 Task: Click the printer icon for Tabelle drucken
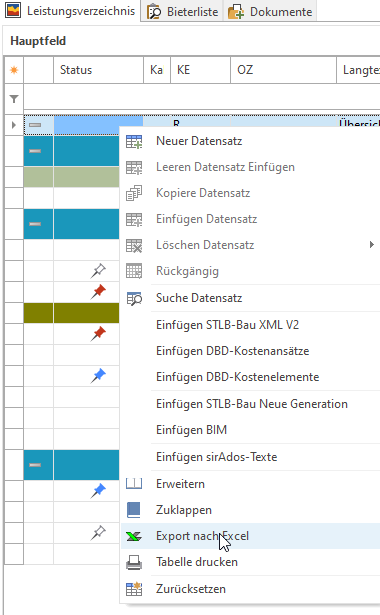(134, 562)
